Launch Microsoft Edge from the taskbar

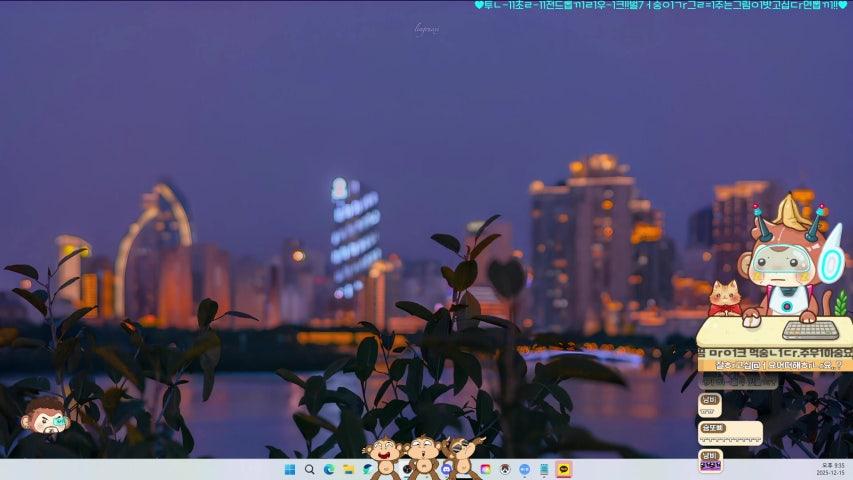(329, 470)
